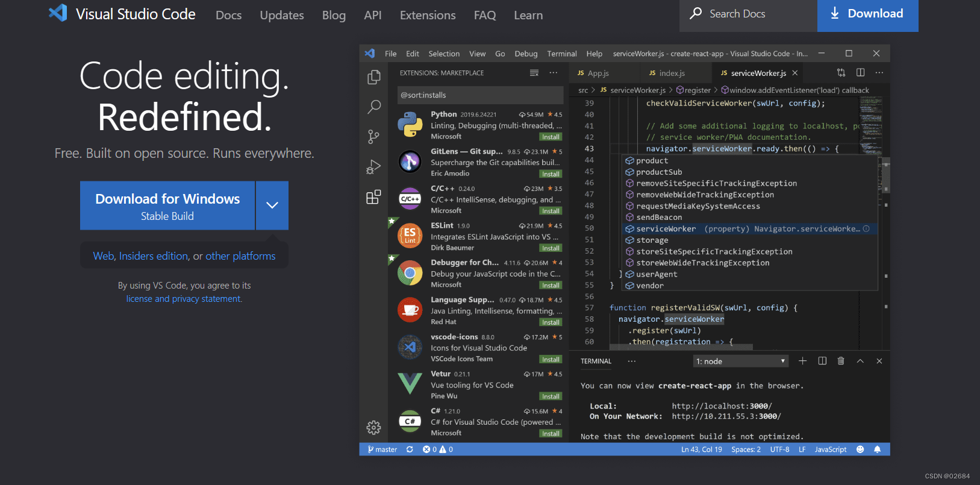The height and width of the screenshot is (485, 980).
Task: Open Source Control icon in activity bar
Action: (374, 137)
